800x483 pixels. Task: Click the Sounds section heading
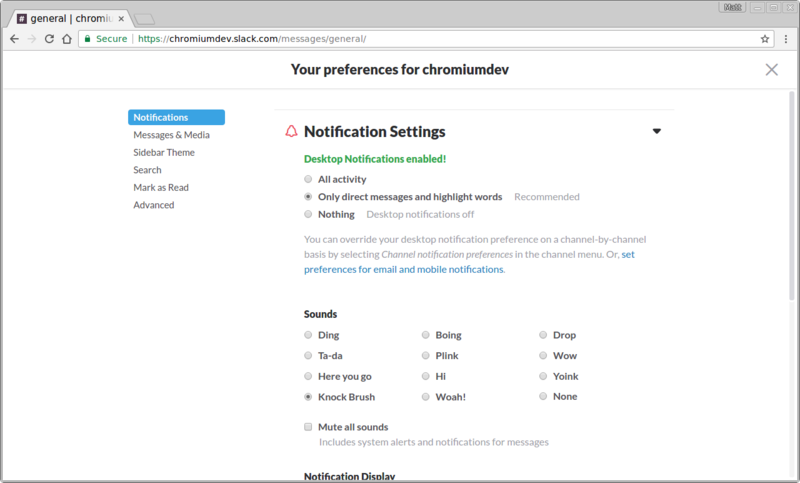(x=320, y=314)
